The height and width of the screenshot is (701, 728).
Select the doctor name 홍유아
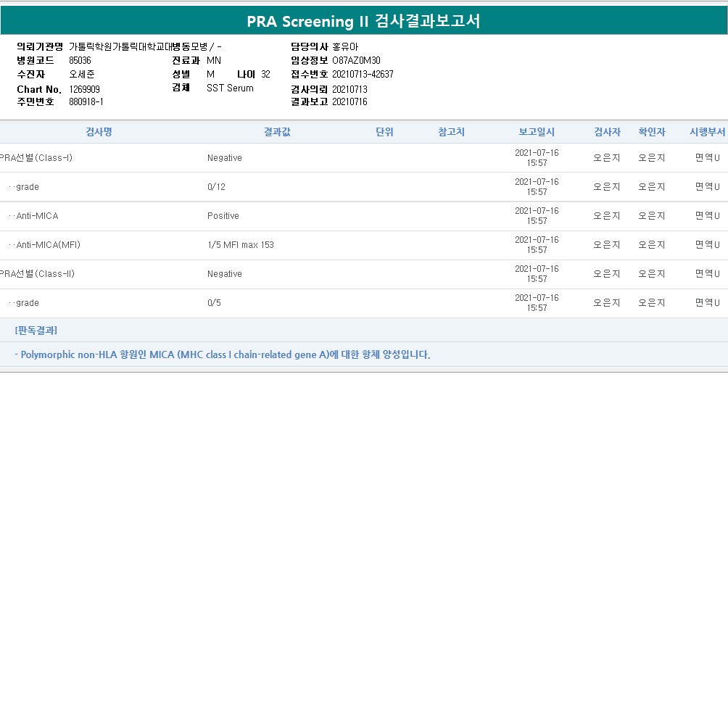click(345, 47)
